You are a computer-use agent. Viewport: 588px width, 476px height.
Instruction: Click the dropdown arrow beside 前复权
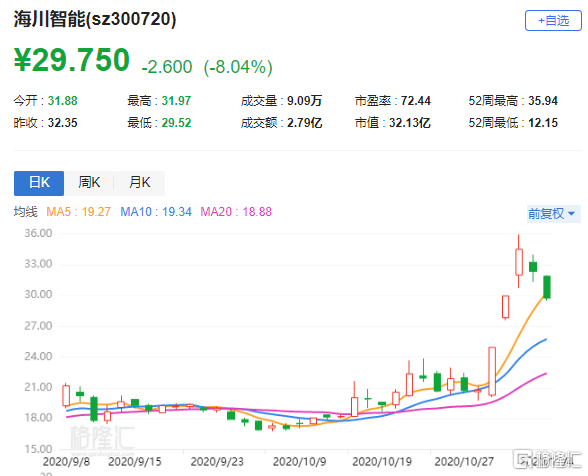pos(572,214)
